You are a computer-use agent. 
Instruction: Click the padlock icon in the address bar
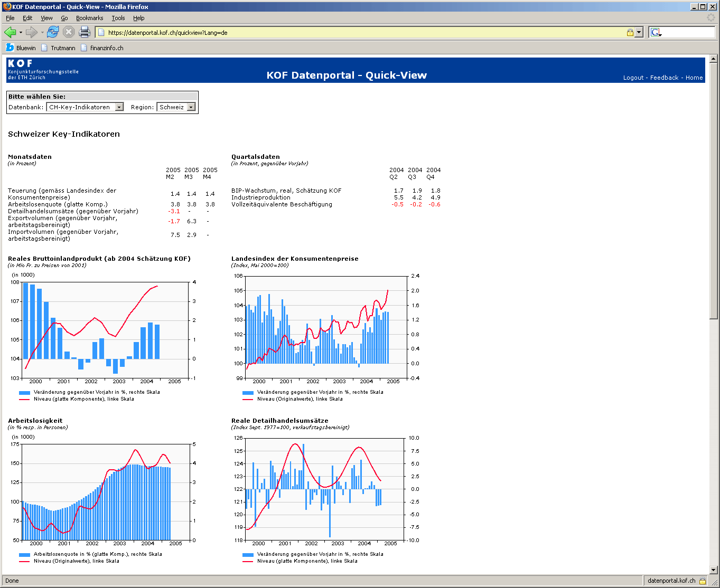[x=630, y=32]
